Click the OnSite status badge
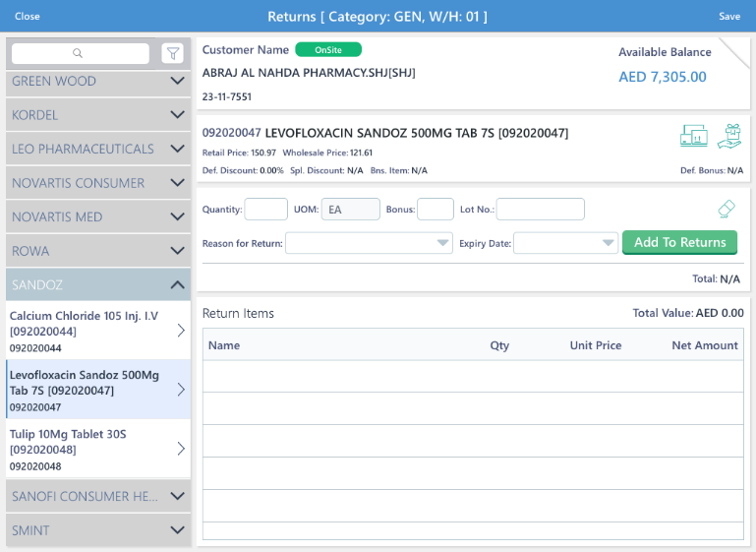 click(328, 50)
